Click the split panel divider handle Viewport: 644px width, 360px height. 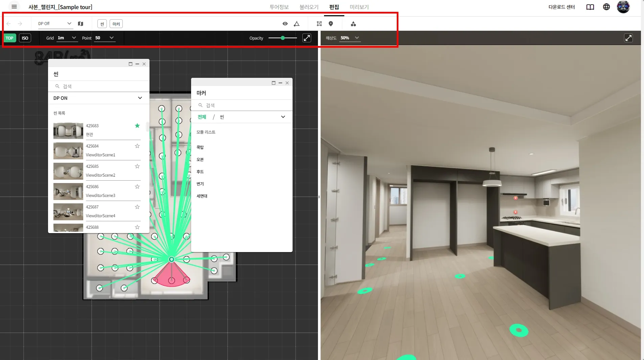click(x=319, y=197)
